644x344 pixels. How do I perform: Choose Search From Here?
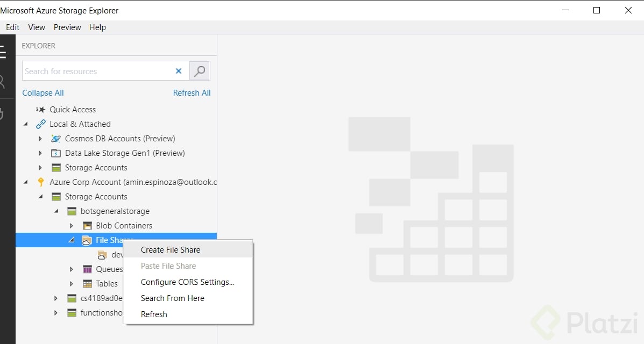tap(188, 298)
